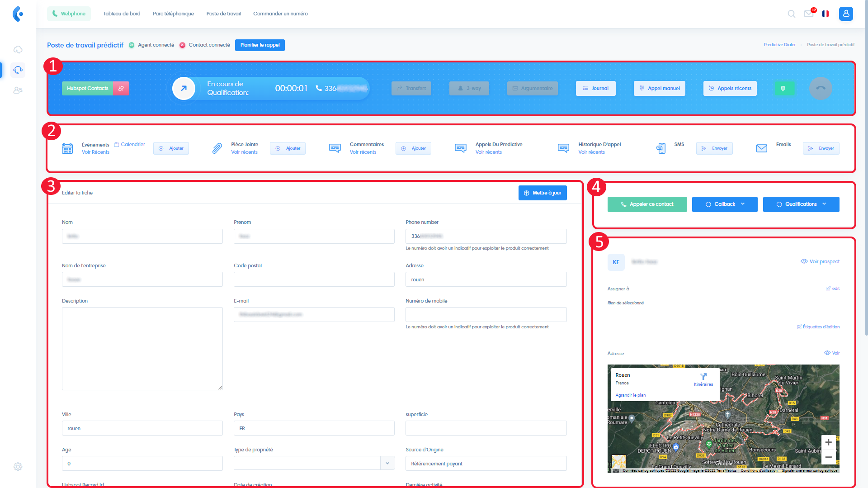Click the green mute microphone button
Screen dimensions: 868x488
tap(783, 88)
